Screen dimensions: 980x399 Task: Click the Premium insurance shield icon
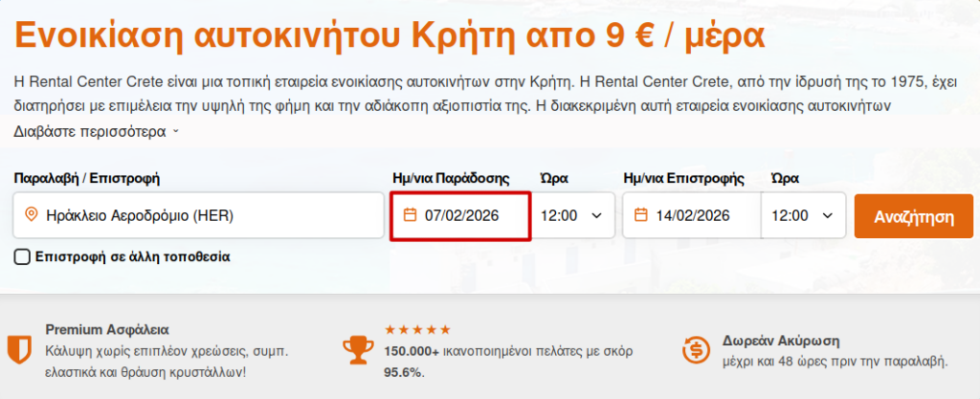[x=18, y=349]
